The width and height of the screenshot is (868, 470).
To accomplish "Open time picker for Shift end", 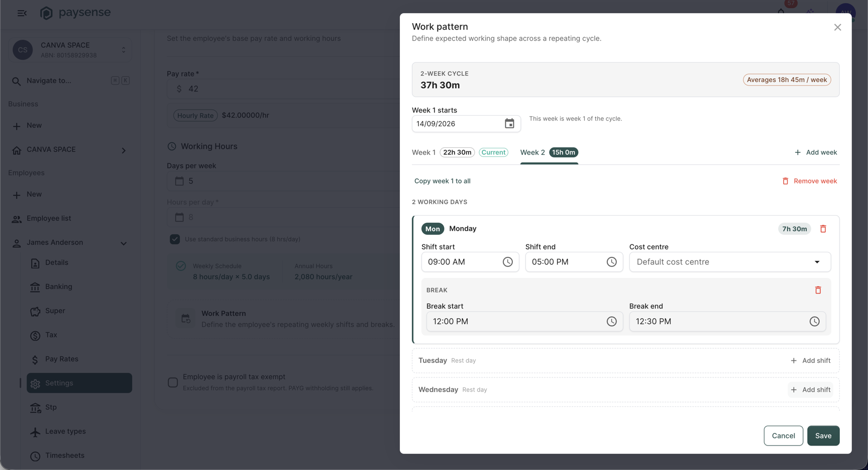I will [611, 262].
